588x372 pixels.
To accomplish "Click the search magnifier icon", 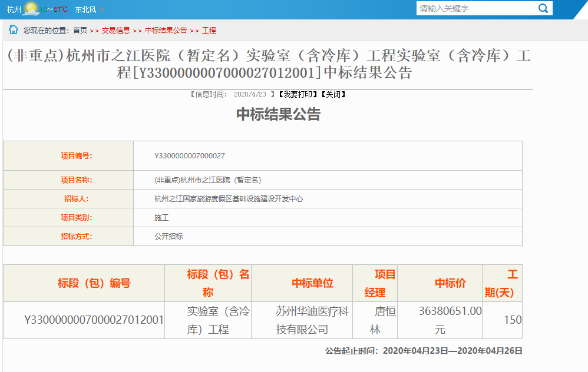I will pos(543,8).
